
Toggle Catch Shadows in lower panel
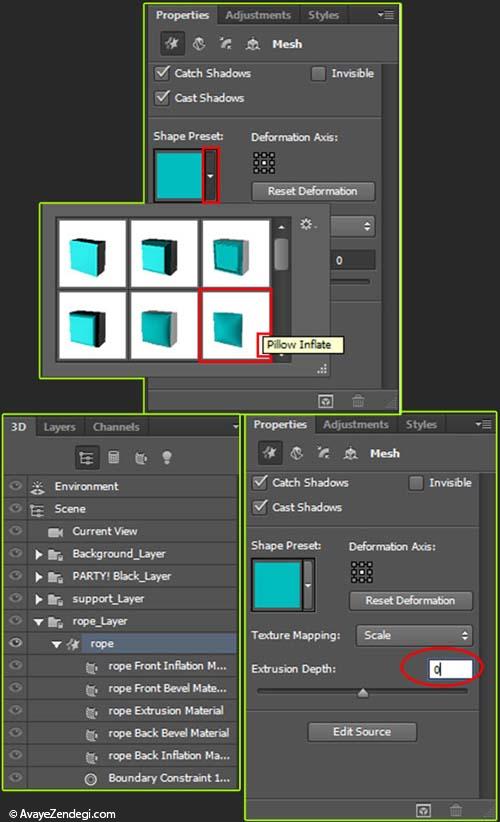pyautogui.click(x=260, y=482)
